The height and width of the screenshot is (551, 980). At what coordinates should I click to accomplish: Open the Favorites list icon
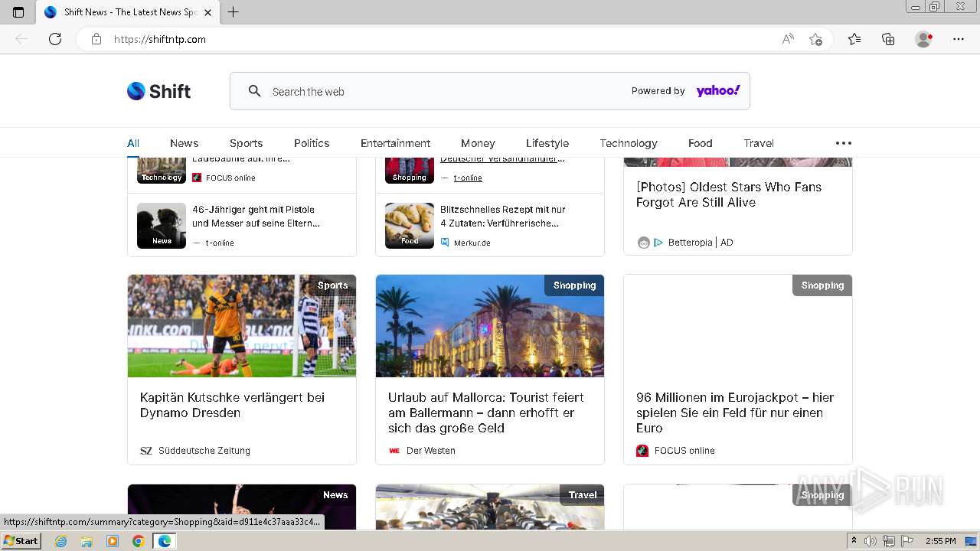coord(854,39)
